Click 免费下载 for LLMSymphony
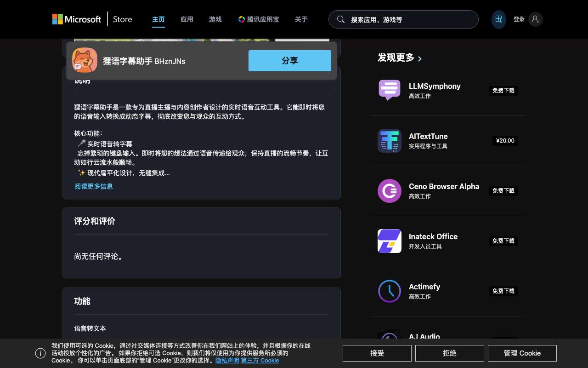 503,91
